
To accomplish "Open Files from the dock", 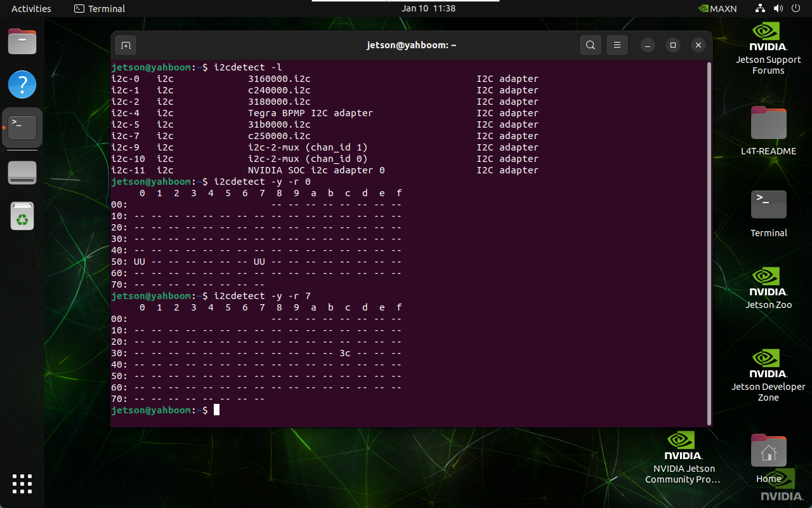I will [x=22, y=42].
